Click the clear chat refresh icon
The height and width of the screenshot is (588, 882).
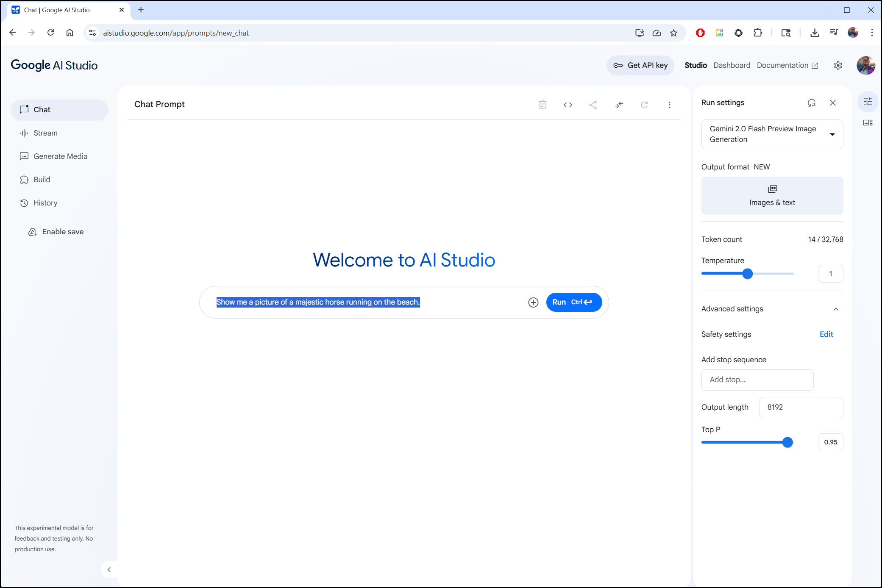click(x=644, y=105)
